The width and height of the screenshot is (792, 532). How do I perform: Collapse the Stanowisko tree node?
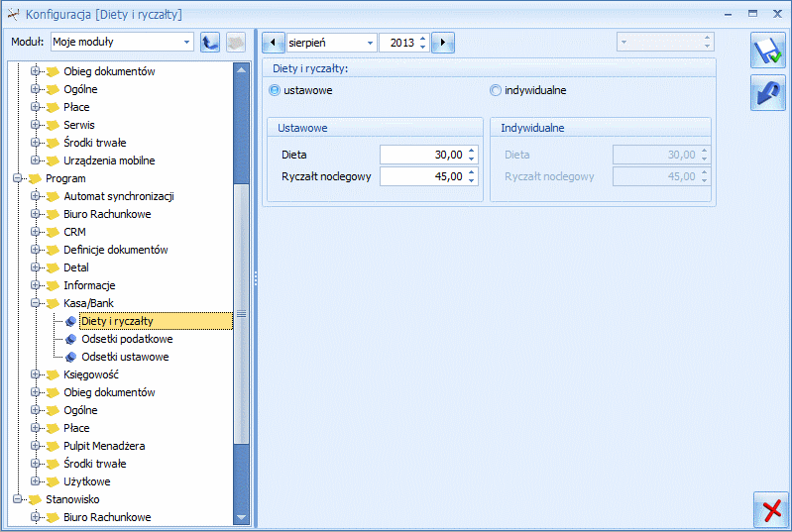click(x=17, y=499)
